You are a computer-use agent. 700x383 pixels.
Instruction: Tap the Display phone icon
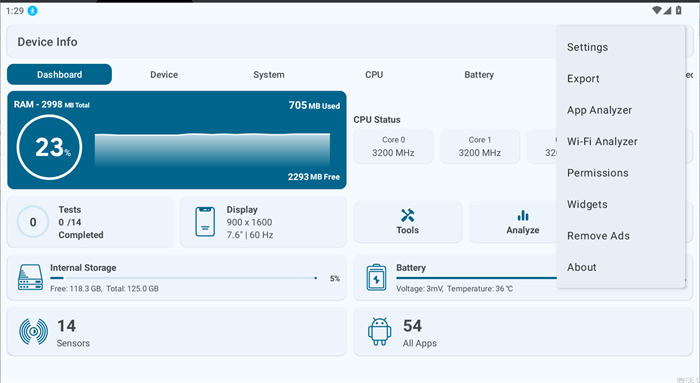(x=205, y=222)
